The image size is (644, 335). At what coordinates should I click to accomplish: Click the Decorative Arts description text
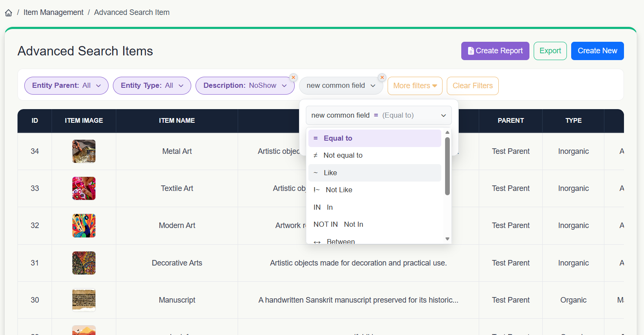(358, 263)
